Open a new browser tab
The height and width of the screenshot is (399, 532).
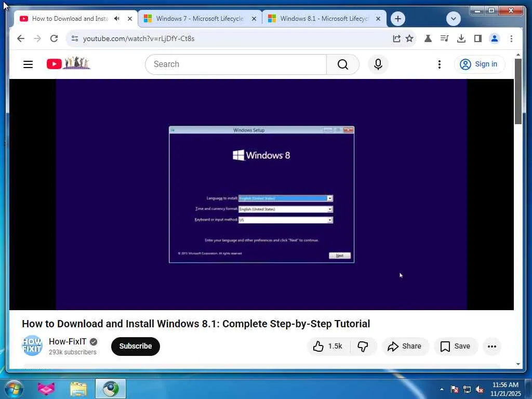point(398,19)
